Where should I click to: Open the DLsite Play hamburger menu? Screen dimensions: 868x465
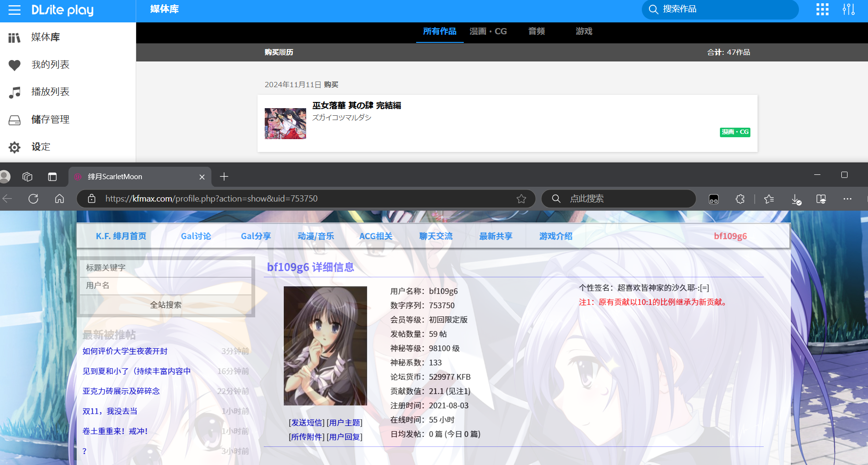[x=14, y=10]
